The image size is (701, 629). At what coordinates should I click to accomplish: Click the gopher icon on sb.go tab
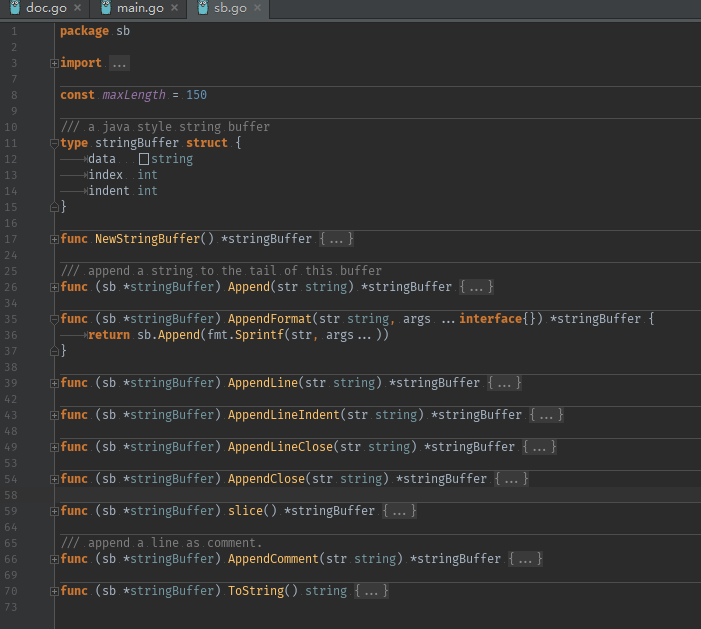pyautogui.click(x=203, y=8)
